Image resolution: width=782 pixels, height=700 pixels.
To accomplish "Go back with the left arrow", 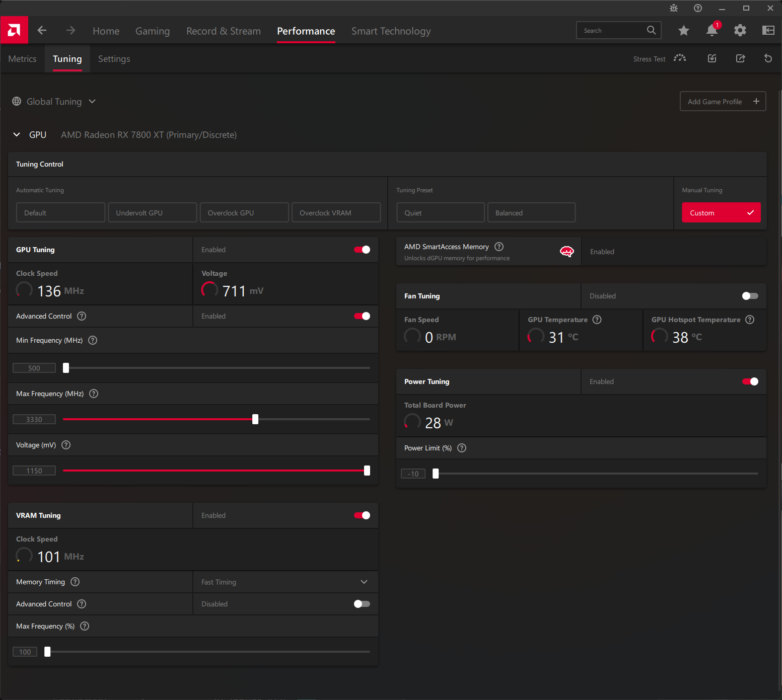I will click(42, 31).
